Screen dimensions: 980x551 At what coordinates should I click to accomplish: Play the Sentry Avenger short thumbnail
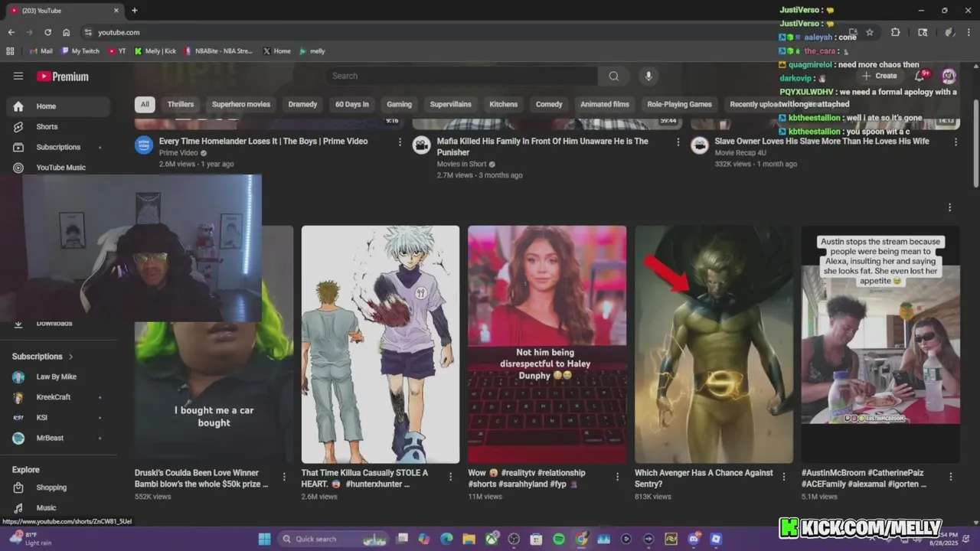[714, 344]
